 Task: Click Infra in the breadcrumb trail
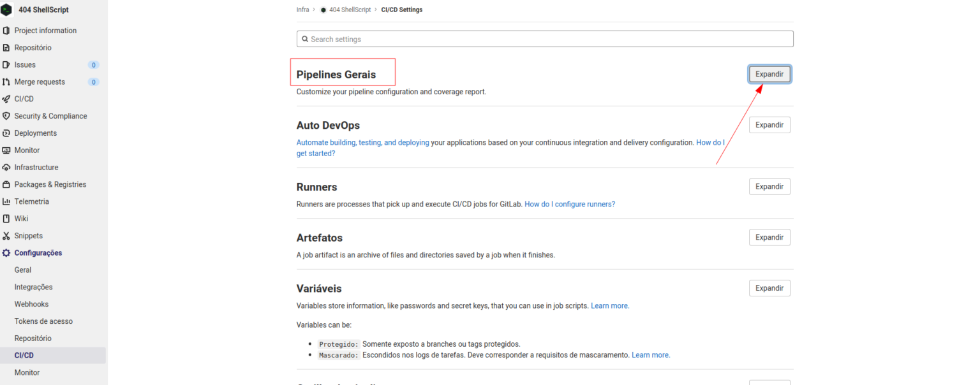[302, 9]
